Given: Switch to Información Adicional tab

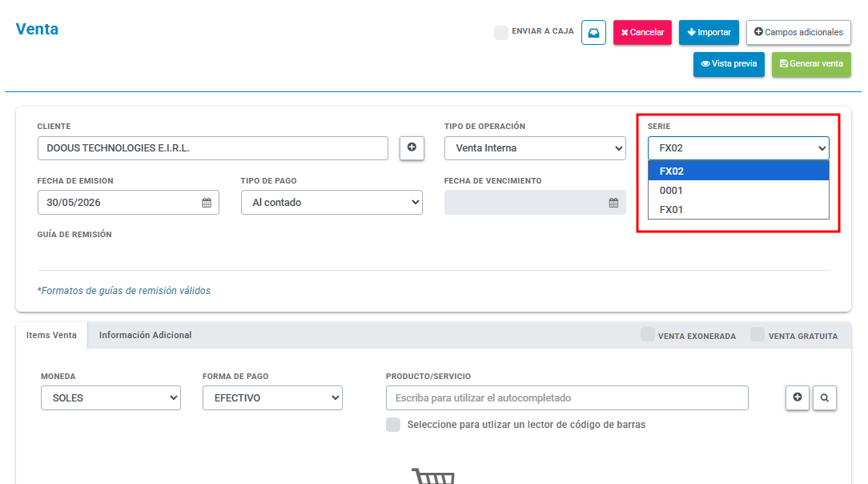Looking at the screenshot, I should coord(145,335).
